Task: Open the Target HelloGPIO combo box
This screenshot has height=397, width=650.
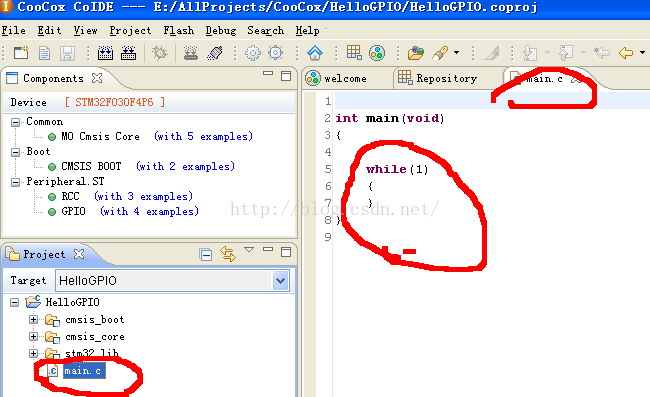Action: 172,281
